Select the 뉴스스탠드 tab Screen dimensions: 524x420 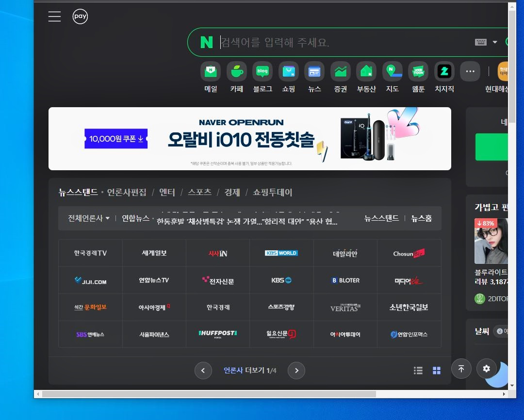coord(78,192)
